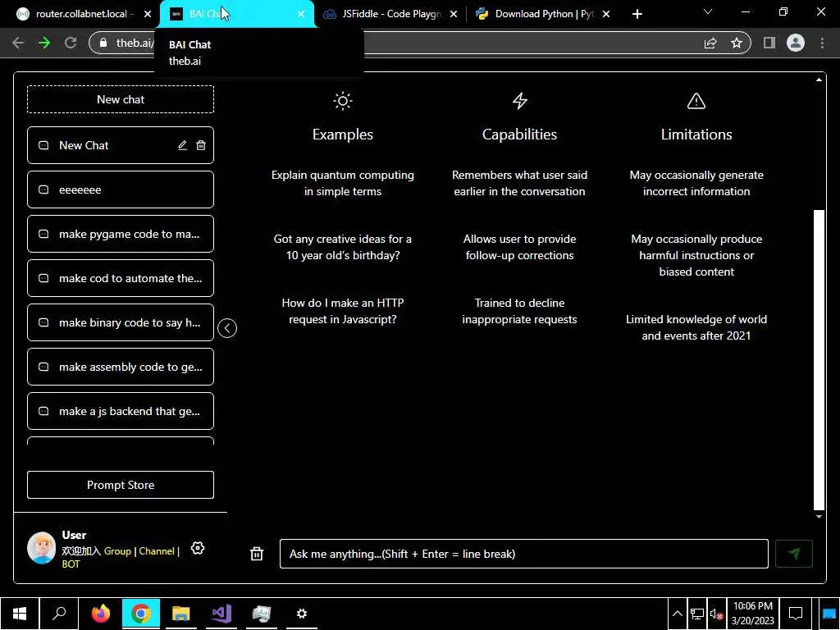
Task: Open Windows search from taskbar
Action: click(x=59, y=614)
